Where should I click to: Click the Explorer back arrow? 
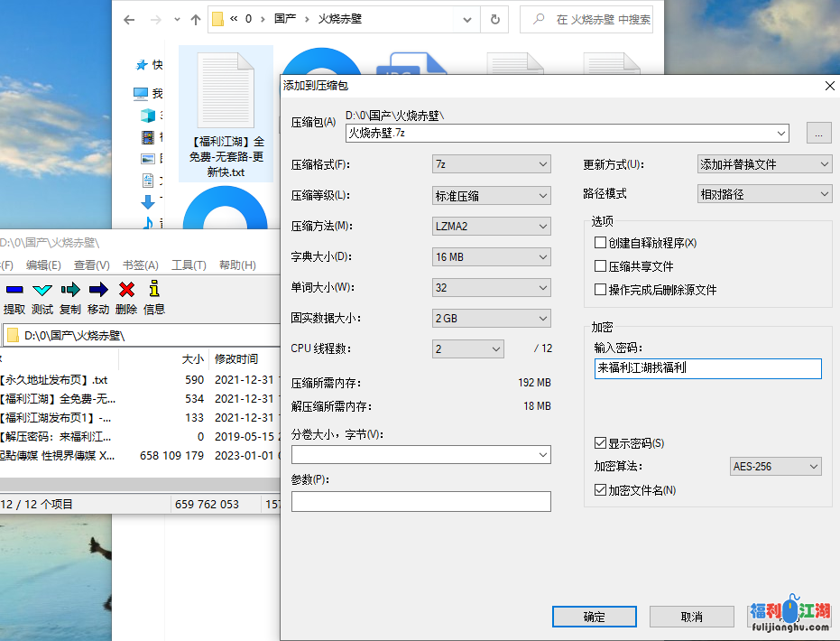[129, 19]
